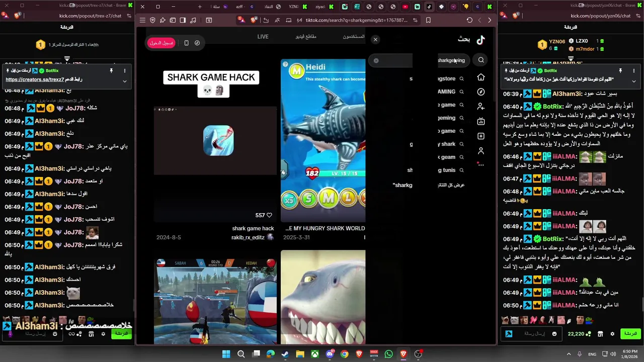Viewport: 644px width, 362px height.
Task: Click the gift shop icon in right chat
Action: (x=600, y=334)
